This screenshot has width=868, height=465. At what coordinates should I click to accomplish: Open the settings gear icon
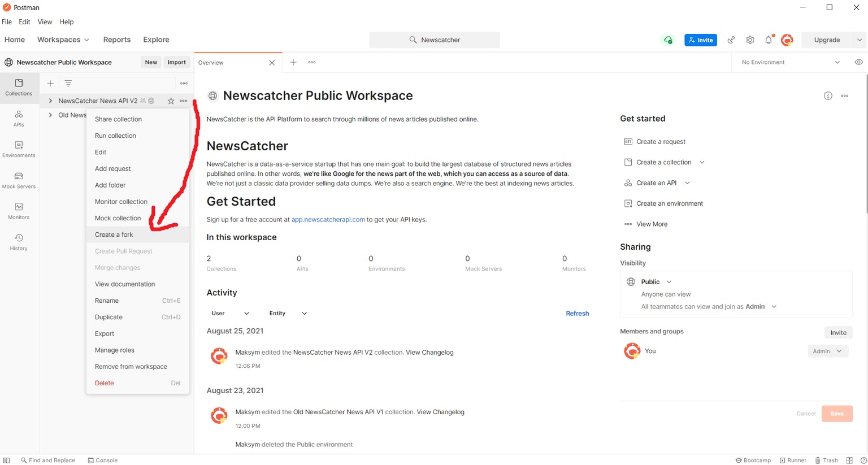[x=750, y=40]
